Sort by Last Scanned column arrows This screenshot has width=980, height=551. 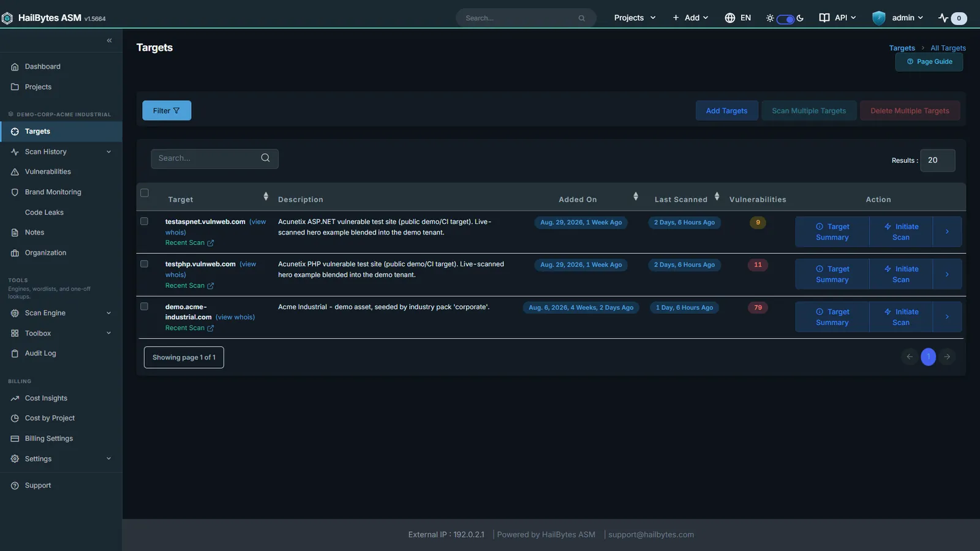tap(717, 197)
